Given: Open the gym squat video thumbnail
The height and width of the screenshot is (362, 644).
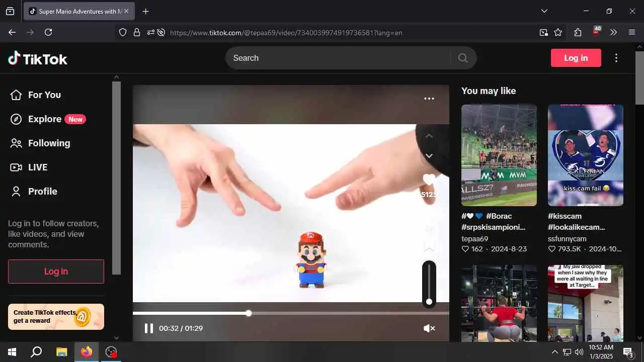Looking at the screenshot, I should point(499,303).
